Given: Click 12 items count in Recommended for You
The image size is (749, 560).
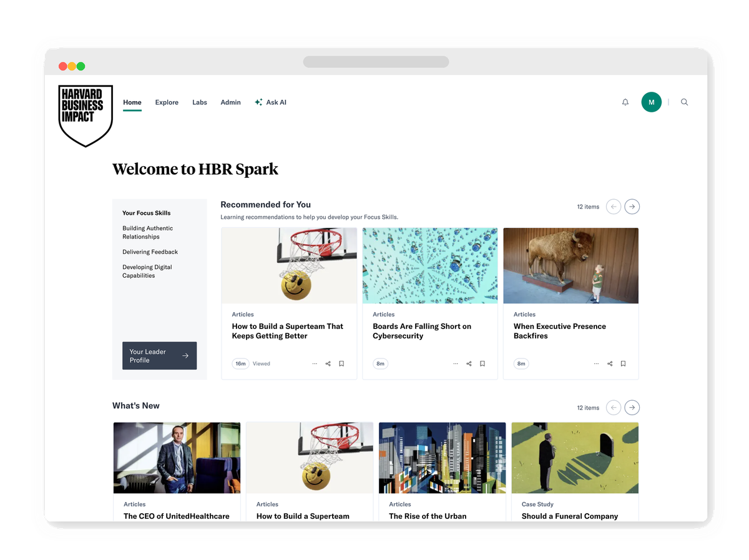Looking at the screenshot, I should [x=588, y=207].
